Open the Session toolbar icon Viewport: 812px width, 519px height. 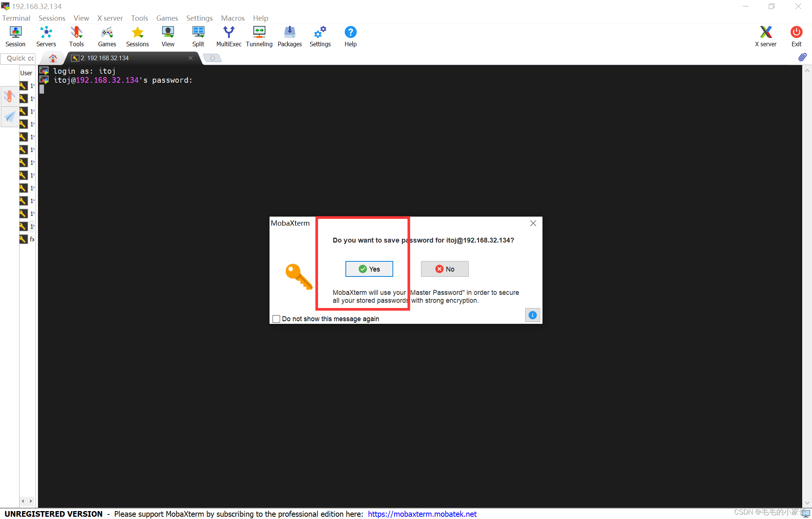click(15, 36)
